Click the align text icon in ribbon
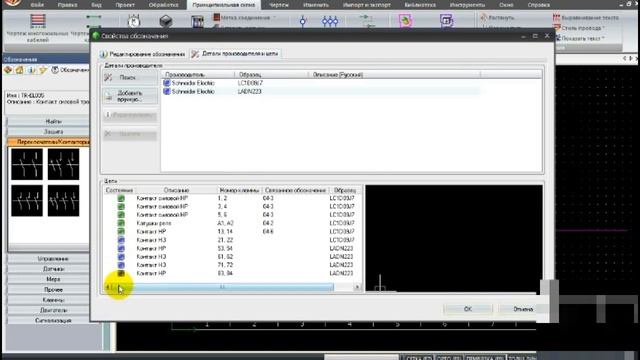Screen dimensions: 640x360 tap(556, 18)
